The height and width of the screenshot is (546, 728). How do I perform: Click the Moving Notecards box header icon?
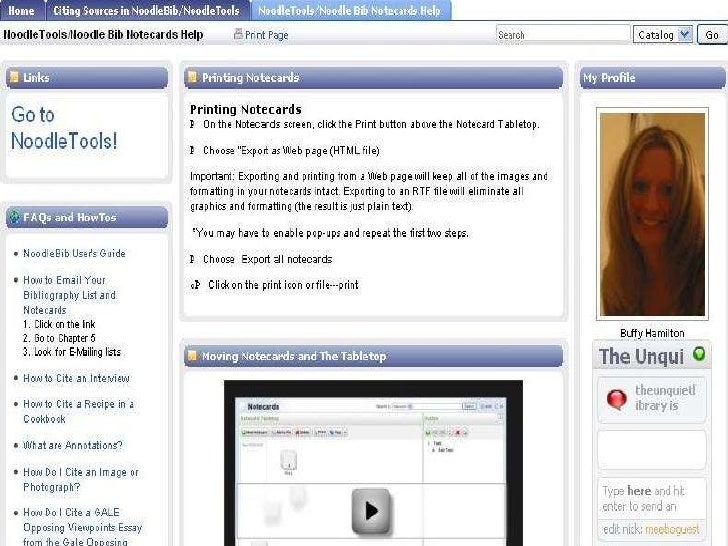click(192, 356)
